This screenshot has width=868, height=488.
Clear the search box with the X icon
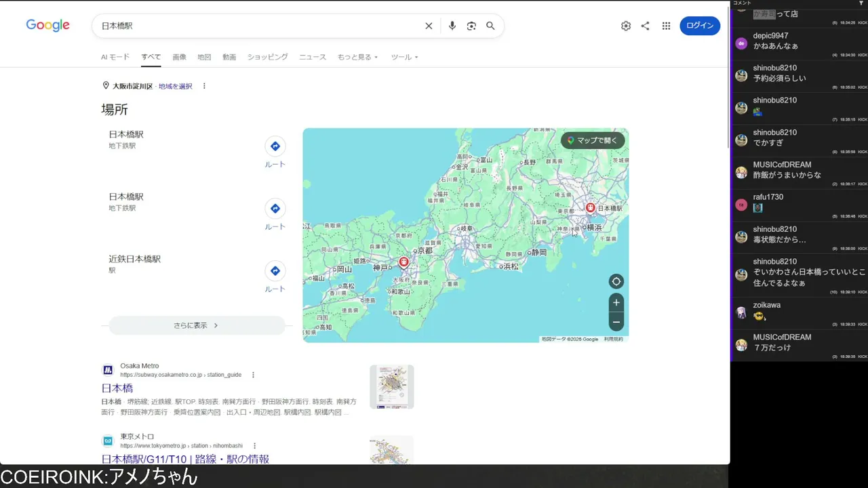tap(429, 26)
